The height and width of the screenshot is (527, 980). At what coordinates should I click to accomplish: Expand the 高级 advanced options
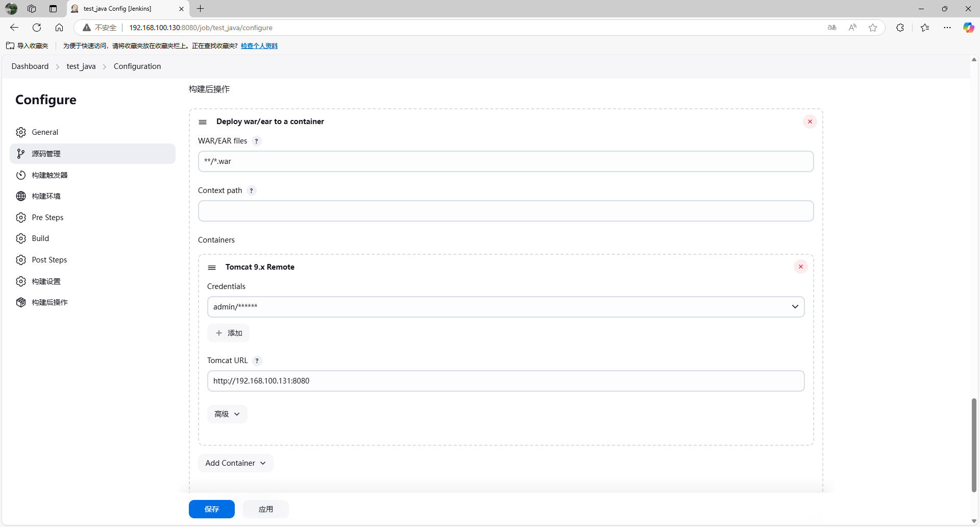[x=227, y=414]
